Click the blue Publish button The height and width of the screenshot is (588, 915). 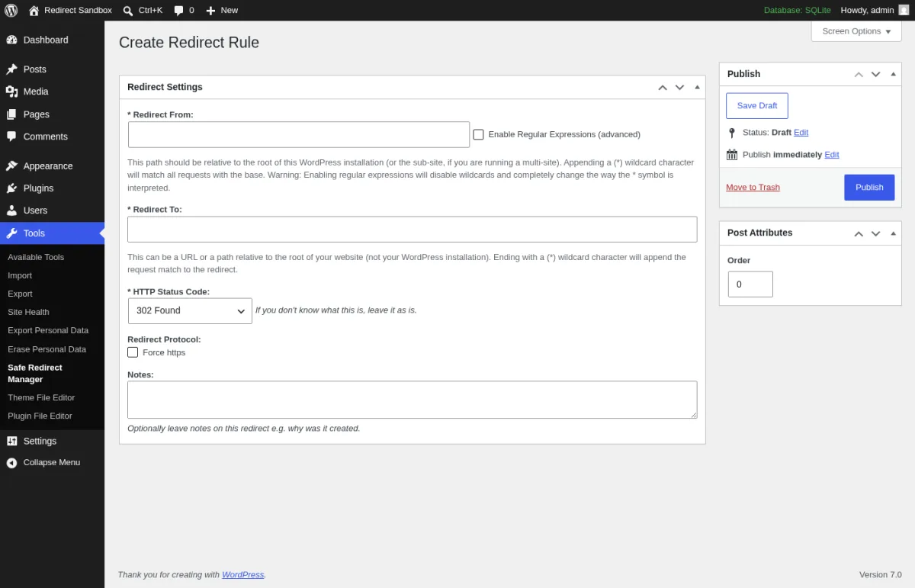[869, 187]
